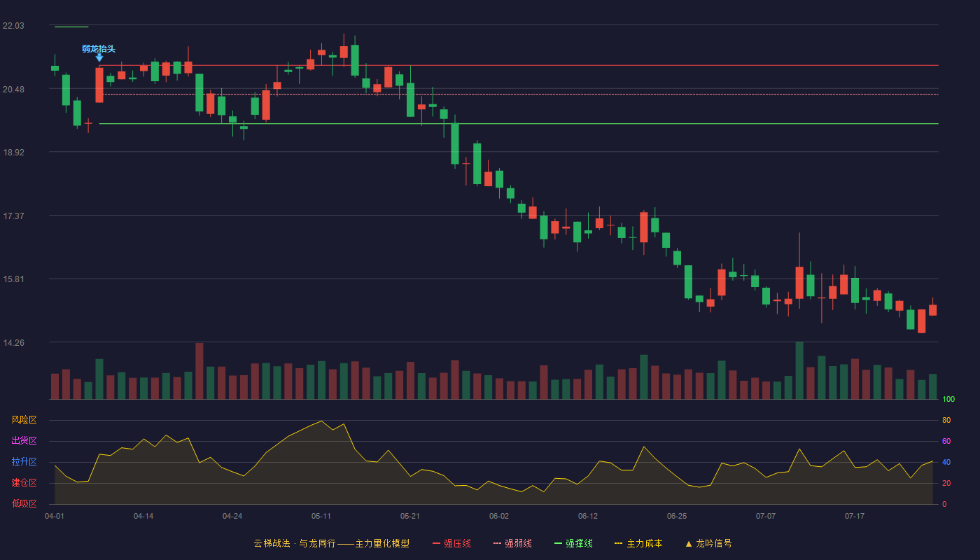This screenshot has width=980, height=560.
Task: Click the 07-17 date label
Action: click(x=855, y=516)
